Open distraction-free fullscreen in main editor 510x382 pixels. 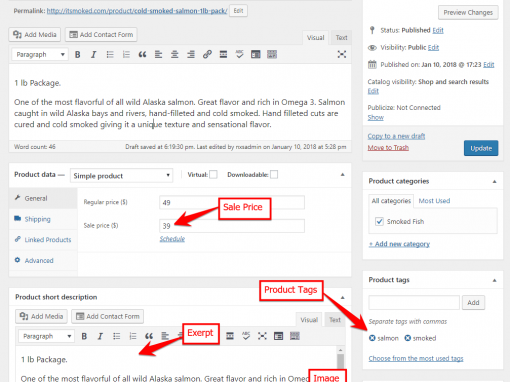pos(341,54)
